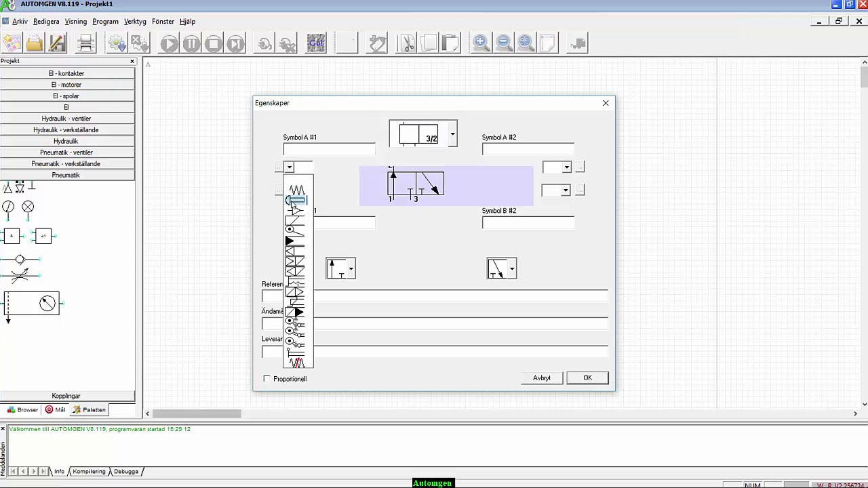Pick the OR gate (≥1) palette symbol
868x488 pixels.
tap(43, 236)
